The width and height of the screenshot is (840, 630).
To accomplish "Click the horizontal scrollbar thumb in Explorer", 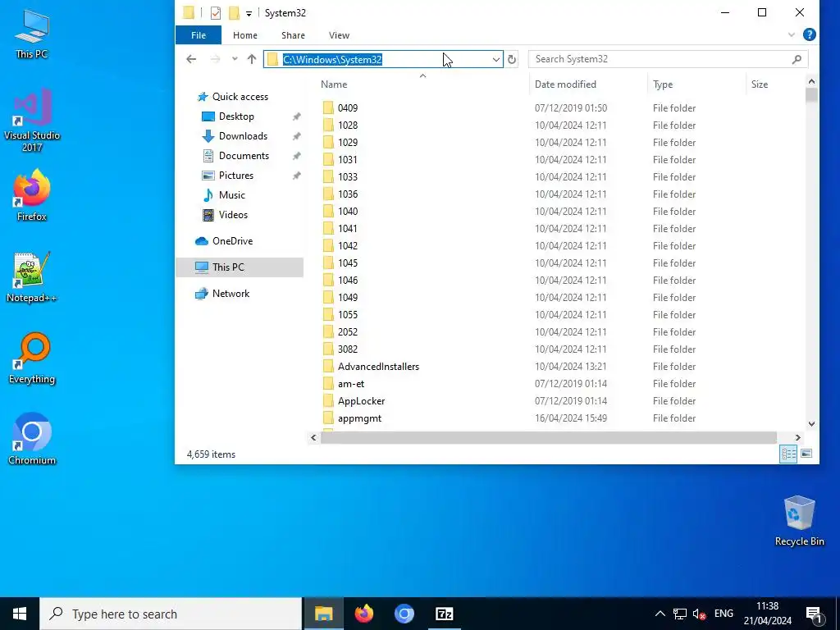I will pos(548,438).
